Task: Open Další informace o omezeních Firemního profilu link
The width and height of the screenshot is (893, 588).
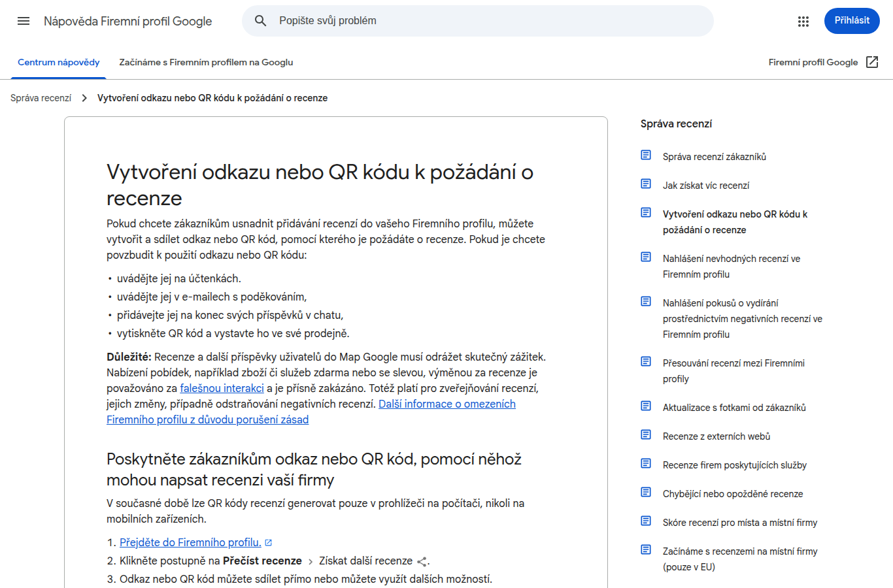Action: tap(311, 412)
